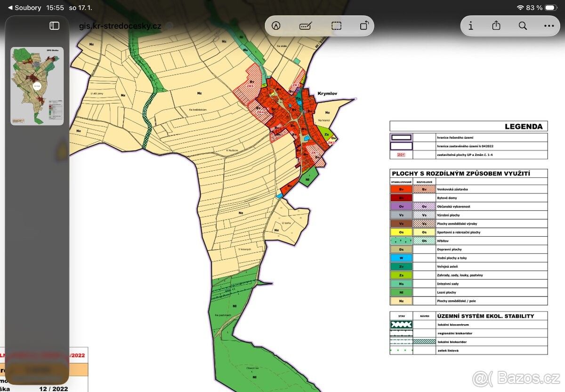
Task: Click the green Nl Lesní plochy swatch
Action: pyautogui.click(x=401, y=292)
